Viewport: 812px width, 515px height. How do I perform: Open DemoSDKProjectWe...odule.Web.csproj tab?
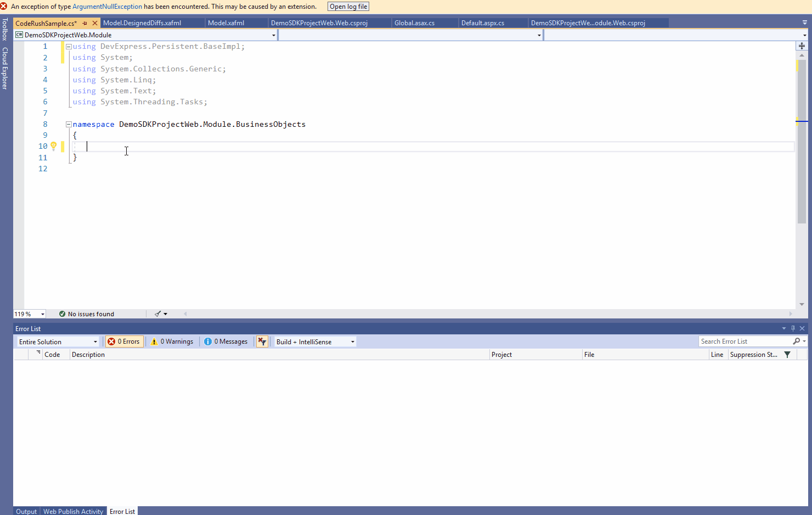(x=588, y=23)
